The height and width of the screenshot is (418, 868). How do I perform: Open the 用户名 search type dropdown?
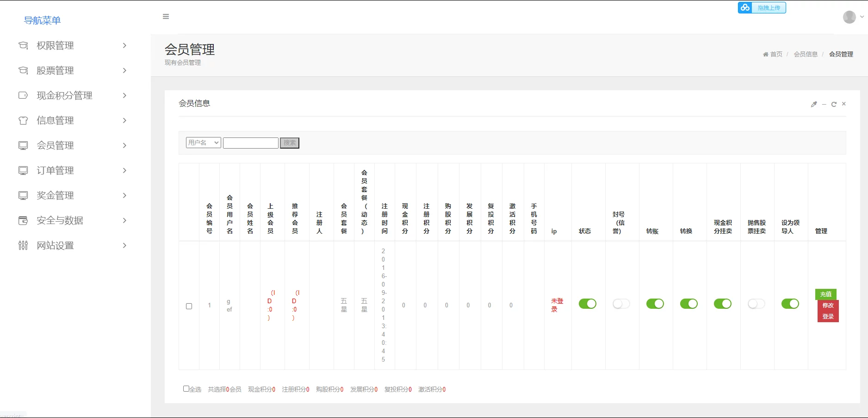tap(203, 143)
